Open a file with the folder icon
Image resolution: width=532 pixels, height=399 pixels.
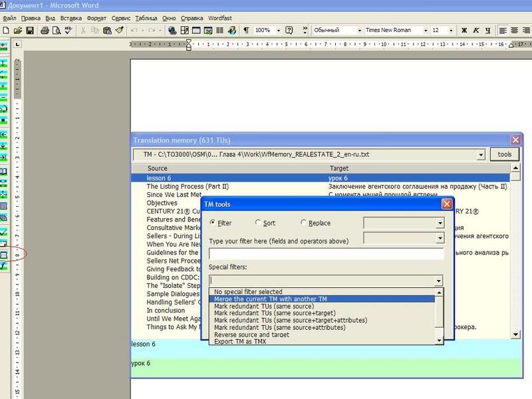point(18,31)
